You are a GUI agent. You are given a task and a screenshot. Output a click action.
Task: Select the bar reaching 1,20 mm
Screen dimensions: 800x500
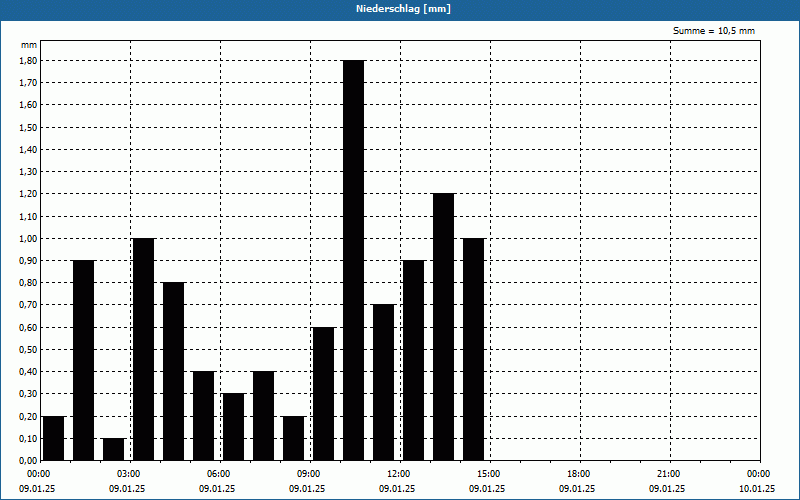tap(443, 327)
